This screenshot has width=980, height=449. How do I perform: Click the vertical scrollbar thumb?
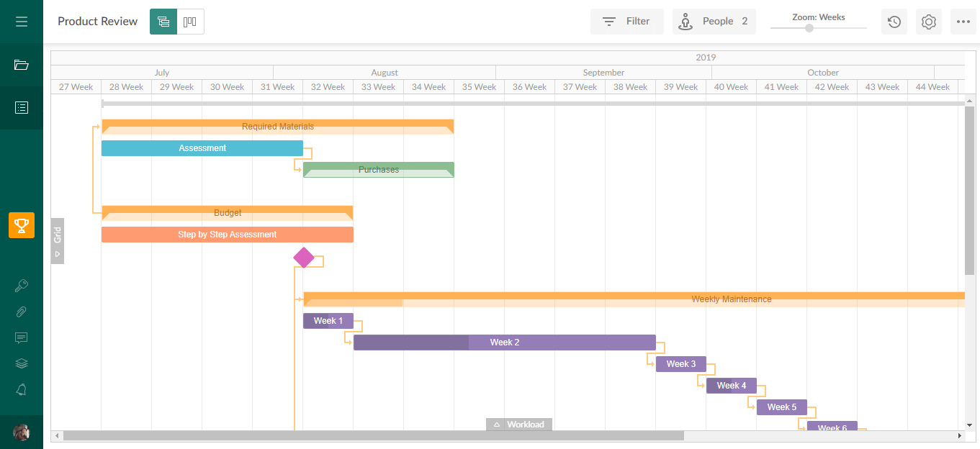click(x=969, y=191)
